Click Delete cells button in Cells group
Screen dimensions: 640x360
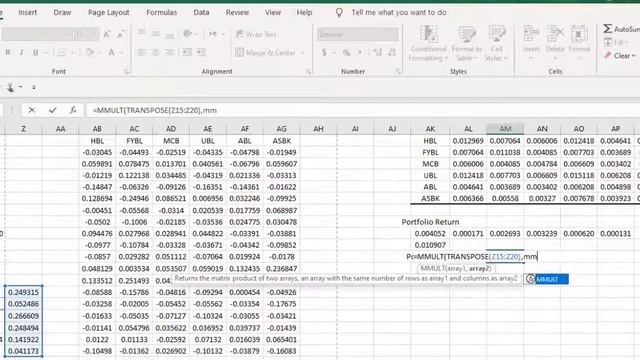tap(555, 42)
